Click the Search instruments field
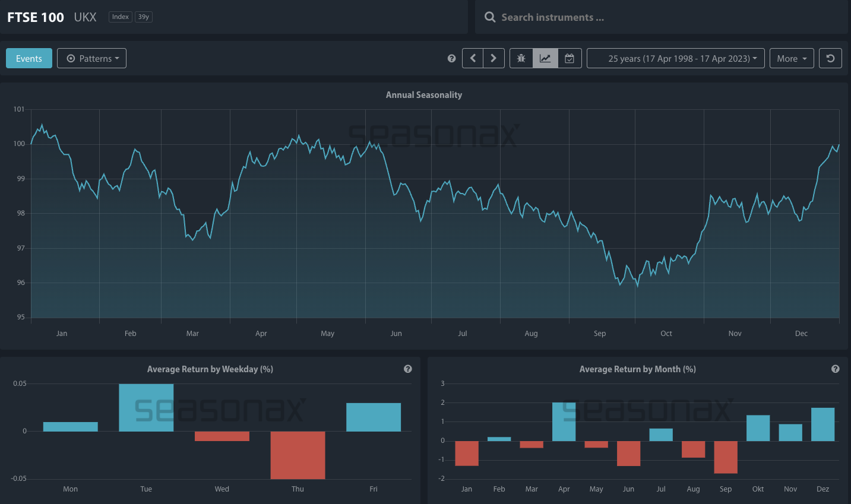 tap(662, 17)
